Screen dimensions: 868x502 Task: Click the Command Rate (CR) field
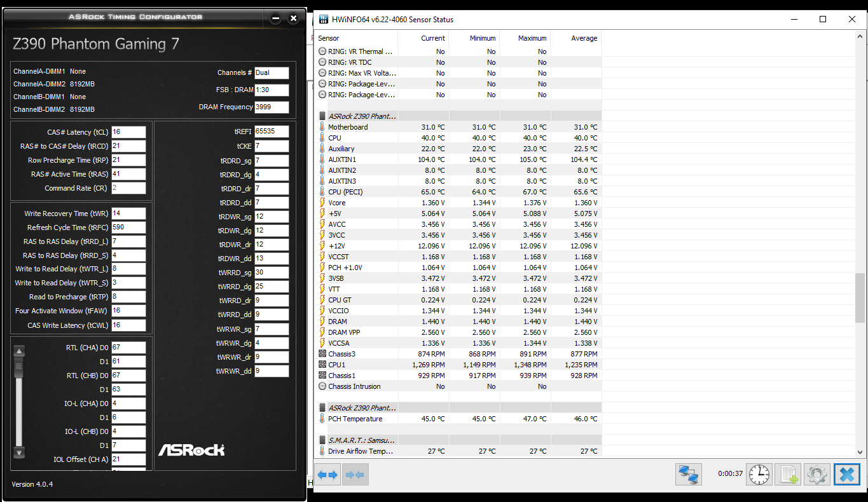pos(128,188)
